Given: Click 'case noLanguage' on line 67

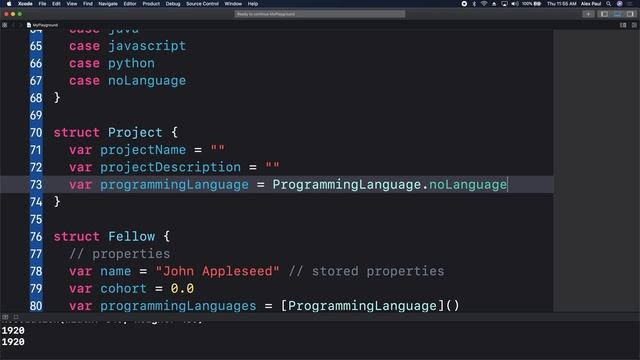Looking at the screenshot, I should 127,80.
